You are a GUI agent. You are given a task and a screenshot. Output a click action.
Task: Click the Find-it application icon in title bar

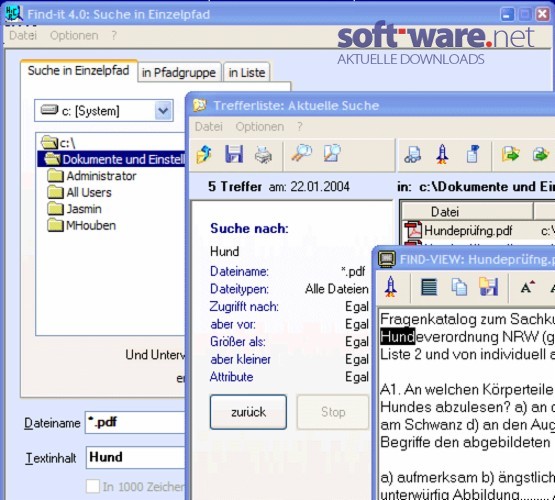coord(13,14)
